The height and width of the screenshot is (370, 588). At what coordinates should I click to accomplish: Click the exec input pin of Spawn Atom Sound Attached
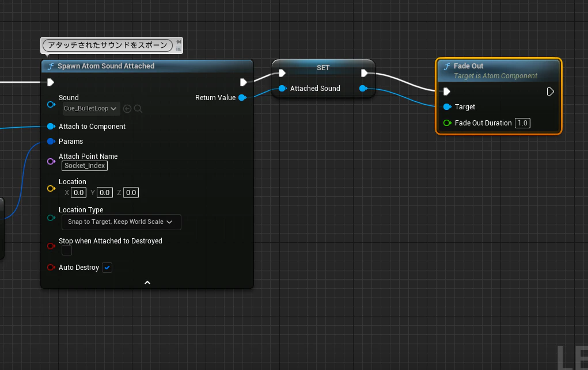pyautogui.click(x=51, y=82)
